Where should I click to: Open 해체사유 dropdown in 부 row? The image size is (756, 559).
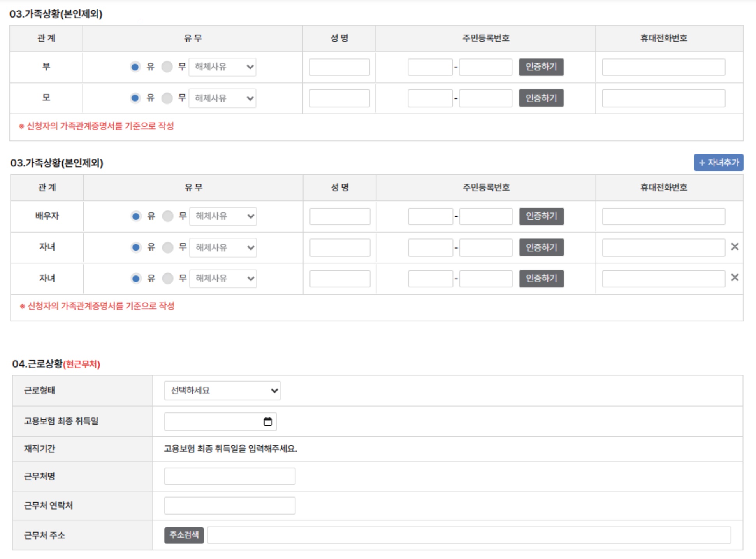pyautogui.click(x=222, y=67)
